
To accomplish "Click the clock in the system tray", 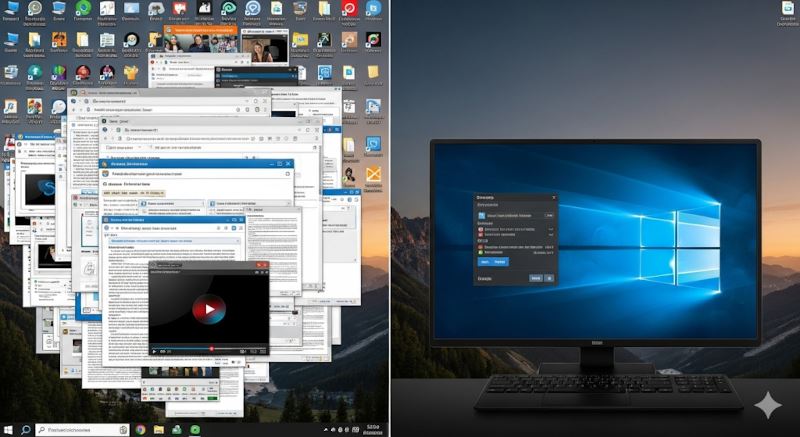I will [373, 428].
